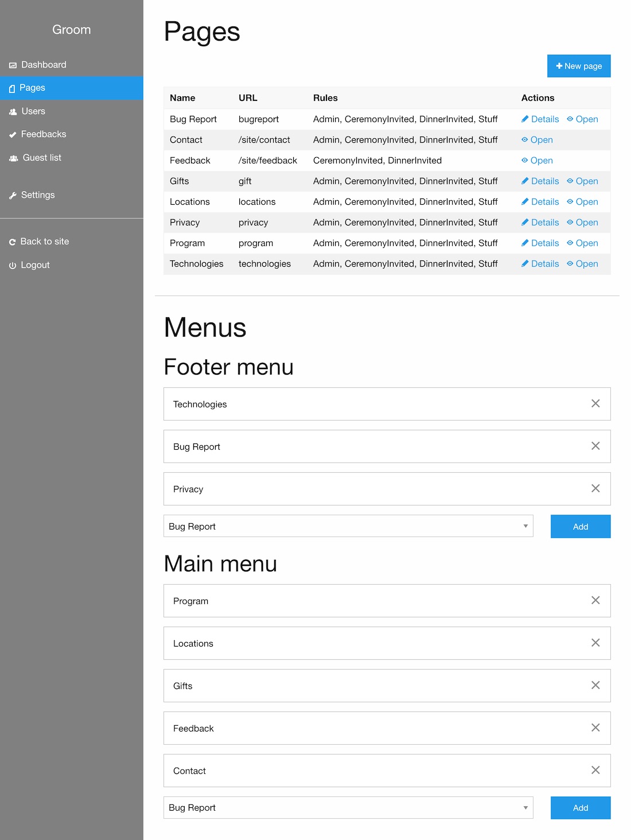The height and width of the screenshot is (840, 631).
Task: Select the Gifts item in Main menu
Action: [387, 686]
